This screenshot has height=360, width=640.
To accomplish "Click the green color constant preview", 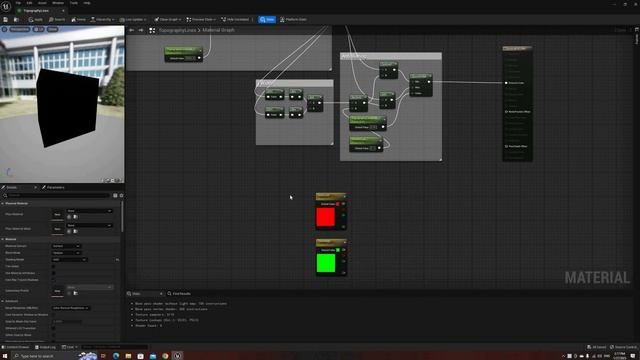I will 326,263.
